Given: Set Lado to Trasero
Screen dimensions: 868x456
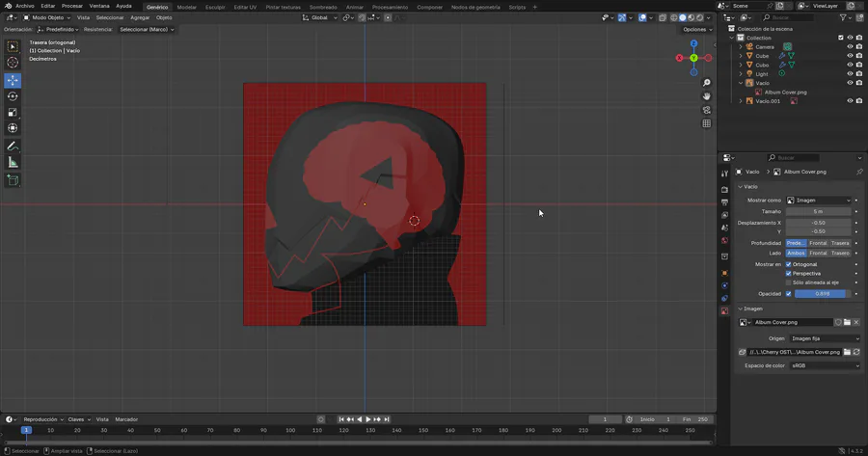Looking at the screenshot, I should 840,253.
